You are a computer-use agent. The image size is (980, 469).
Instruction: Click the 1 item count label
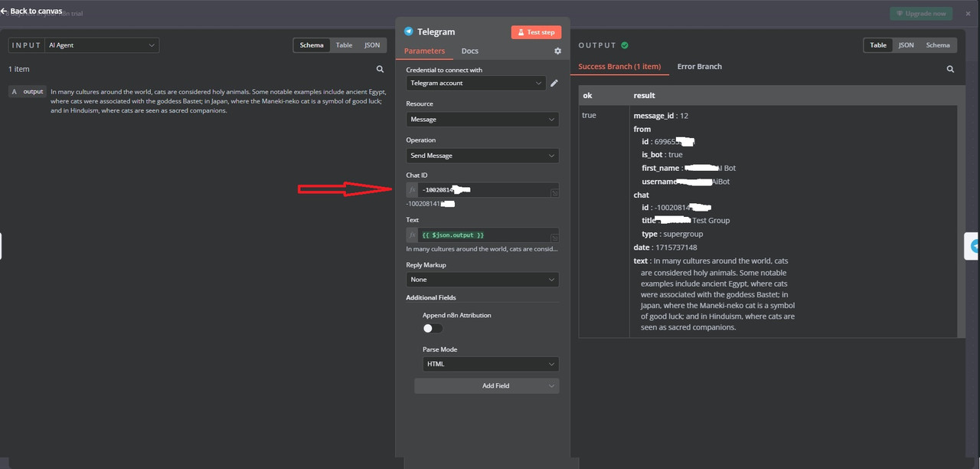19,69
